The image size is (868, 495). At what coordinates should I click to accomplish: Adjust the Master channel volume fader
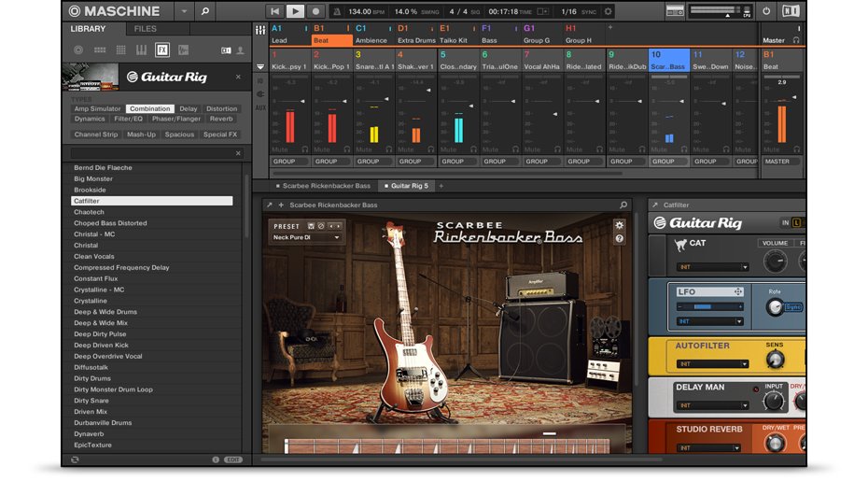(794, 97)
